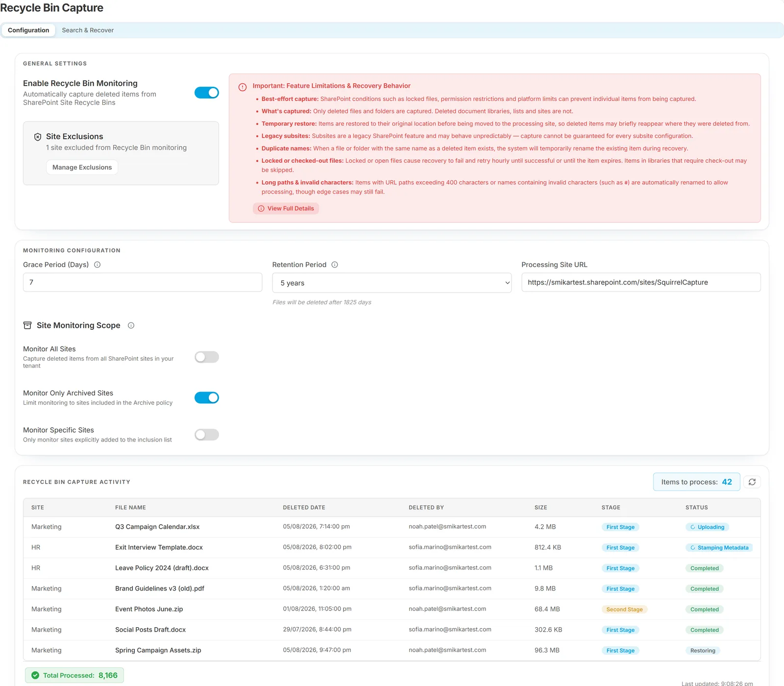Click the green check icon by Total Processed
Viewport: 784px width, 686px height.
click(x=35, y=675)
